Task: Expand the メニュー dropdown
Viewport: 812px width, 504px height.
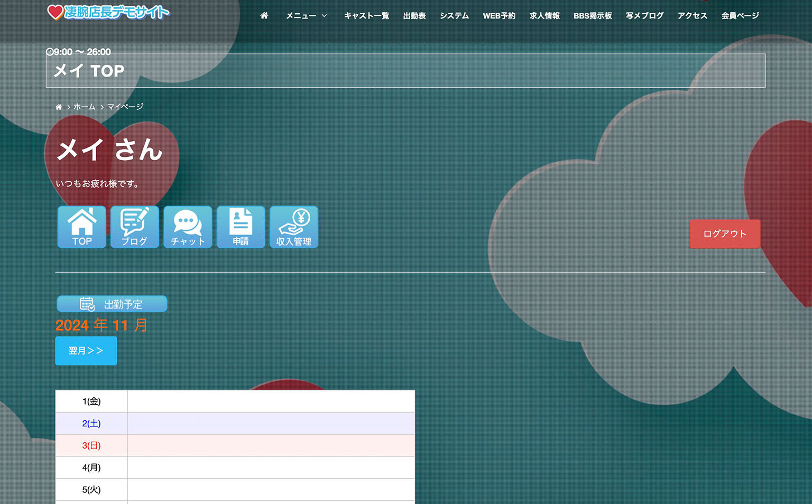Action: 307,16
